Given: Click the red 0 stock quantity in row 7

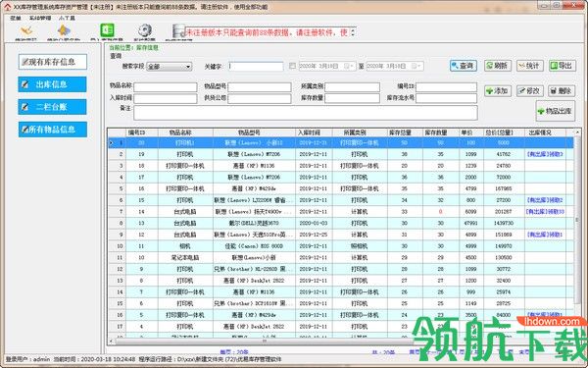Looking at the screenshot, I should [x=441, y=212].
